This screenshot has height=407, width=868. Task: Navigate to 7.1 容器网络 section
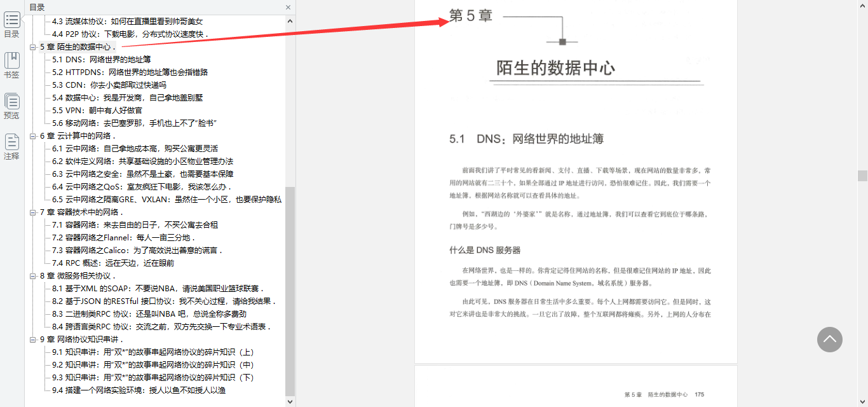135,225
